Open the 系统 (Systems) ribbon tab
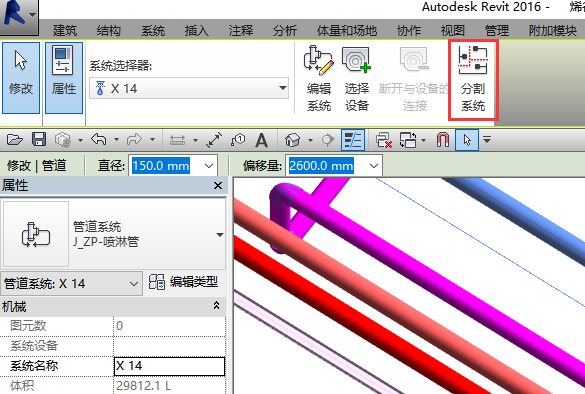The image size is (585, 394). coord(153,31)
